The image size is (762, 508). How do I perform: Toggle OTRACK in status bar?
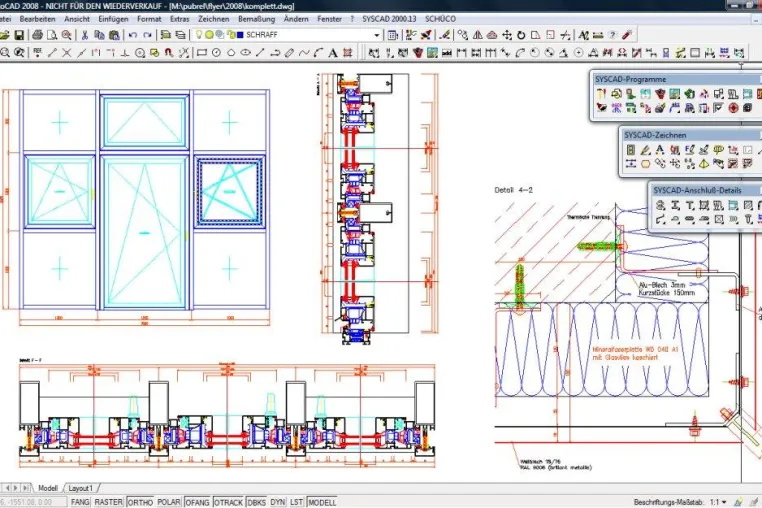[x=228, y=502]
